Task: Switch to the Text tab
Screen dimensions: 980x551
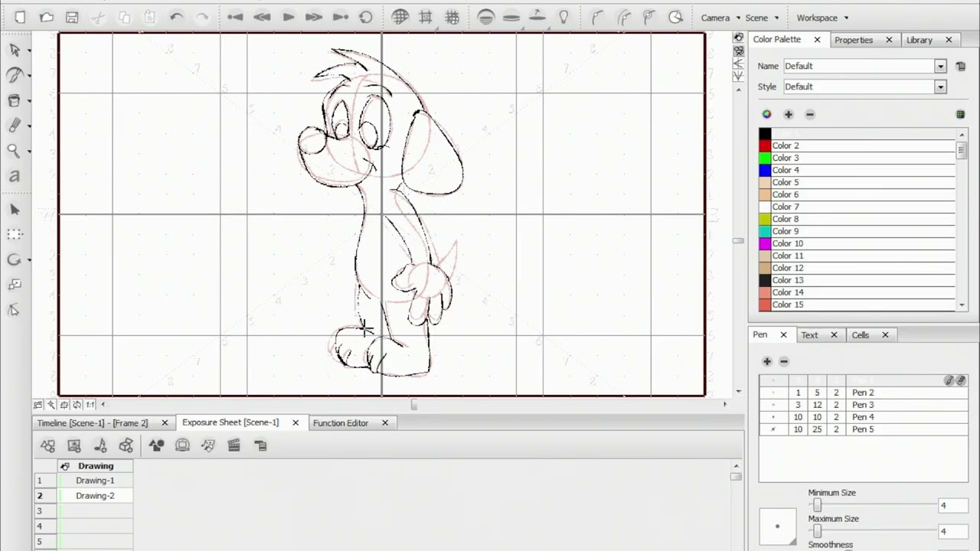Action: pyautogui.click(x=809, y=335)
